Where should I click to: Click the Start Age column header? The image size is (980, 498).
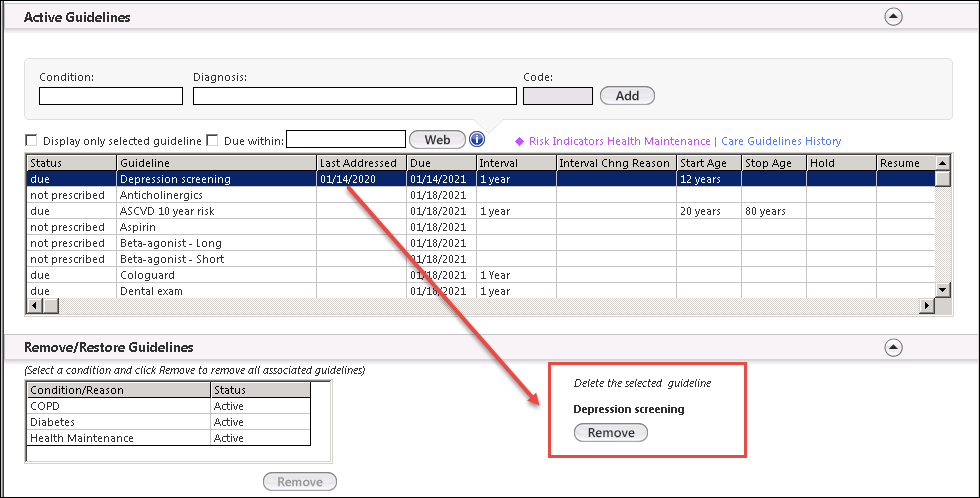tap(709, 163)
